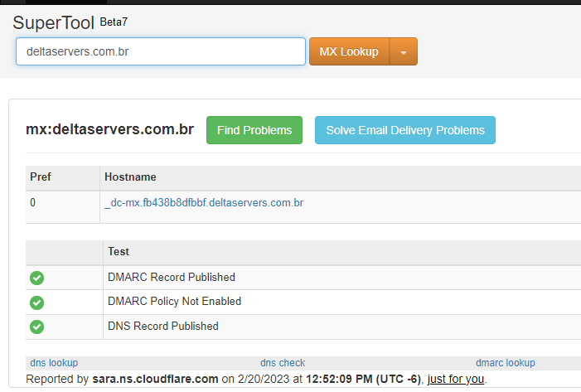Click the preference value 0 cell
581x392 pixels.
(63, 206)
